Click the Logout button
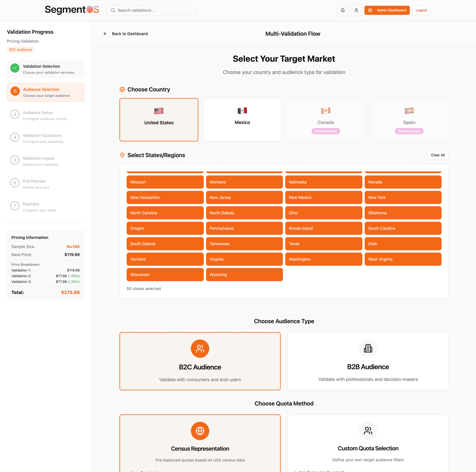Screen dimensions: 476x472 click(421, 10)
